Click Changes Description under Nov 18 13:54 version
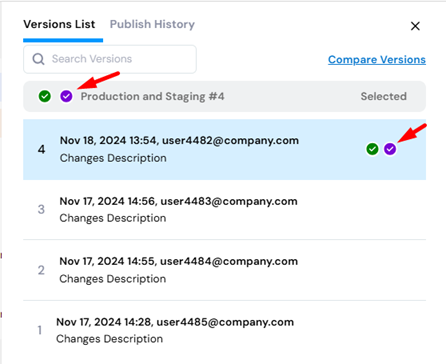This screenshot has width=446, height=364. point(113,158)
